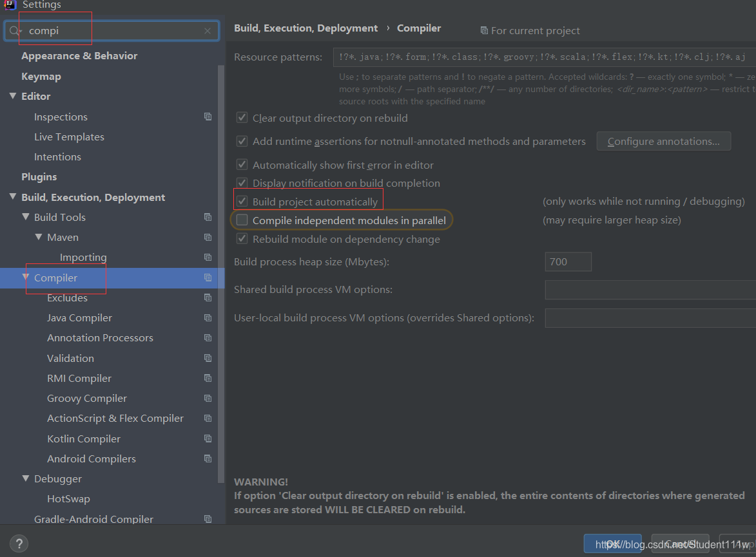Click Resource patterns text field
This screenshot has width=756, height=557.
click(x=545, y=57)
